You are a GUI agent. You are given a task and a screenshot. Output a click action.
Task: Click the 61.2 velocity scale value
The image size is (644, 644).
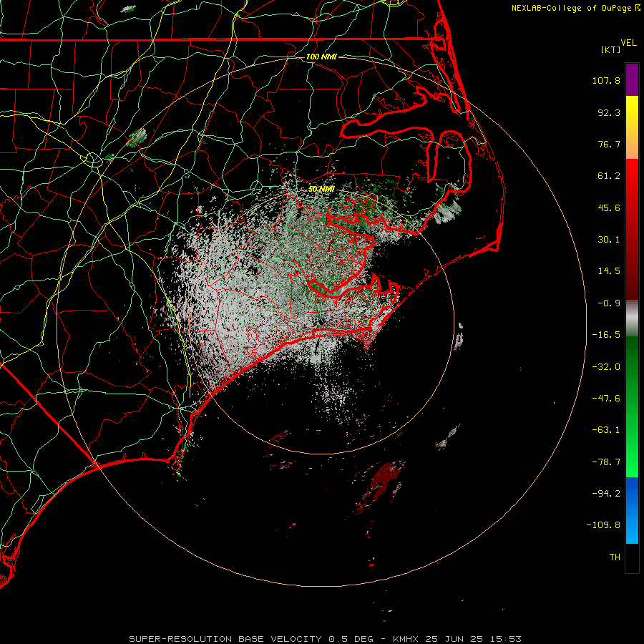click(x=609, y=176)
